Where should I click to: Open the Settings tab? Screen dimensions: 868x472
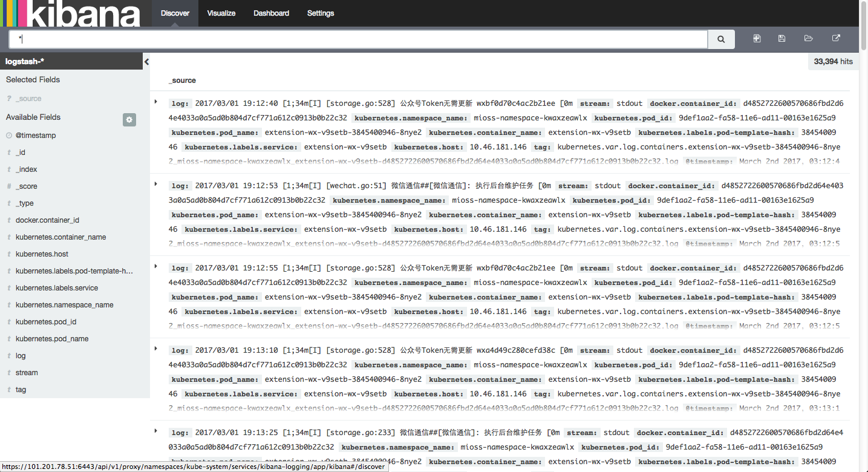[x=321, y=13]
